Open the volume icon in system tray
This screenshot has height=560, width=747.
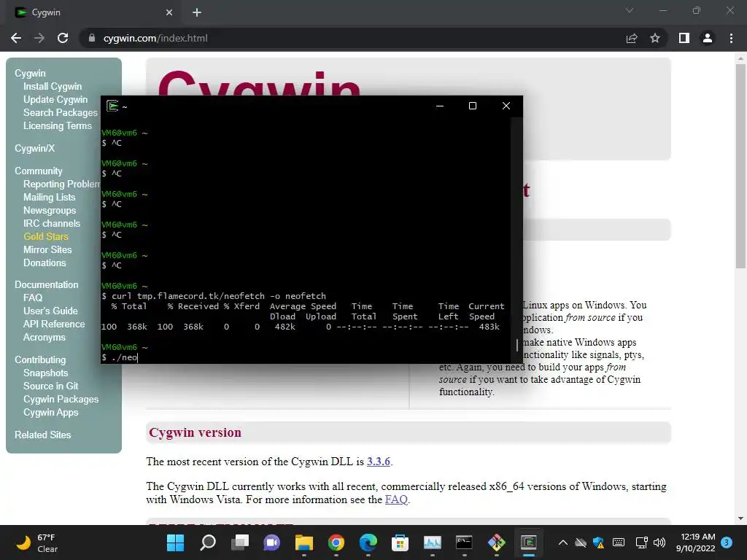point(659,542)
